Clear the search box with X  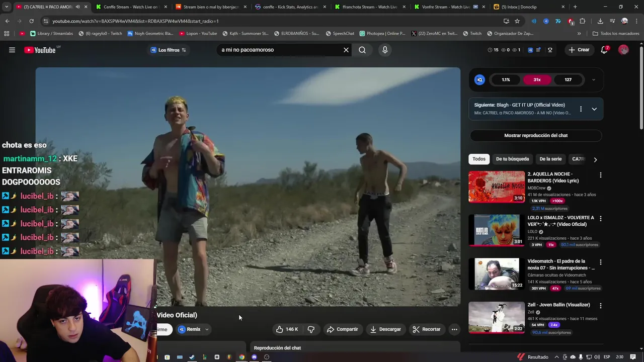click(x=346, y=50)
